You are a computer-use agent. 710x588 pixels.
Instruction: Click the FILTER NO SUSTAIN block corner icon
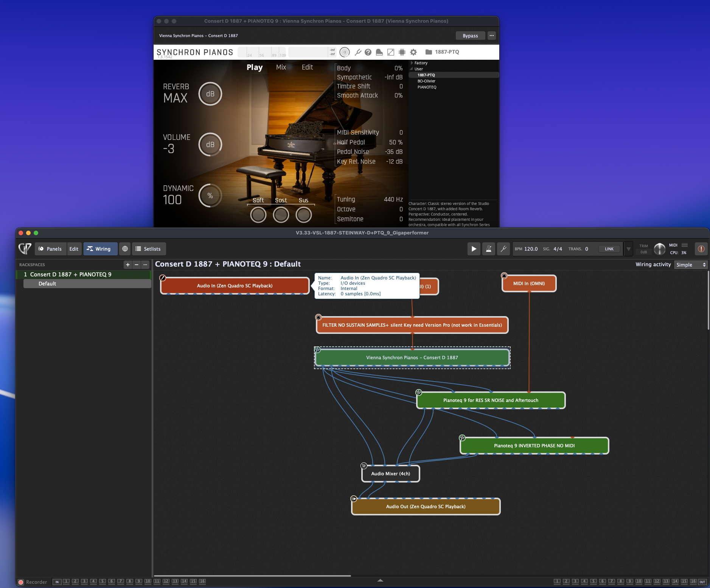(x=318, y=317)
